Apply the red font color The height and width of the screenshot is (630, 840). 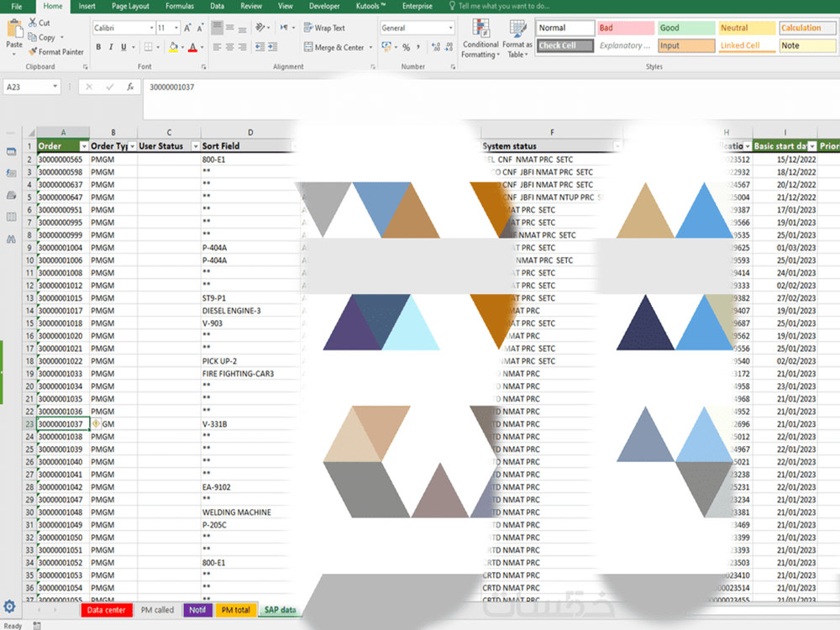pos(193,47)
